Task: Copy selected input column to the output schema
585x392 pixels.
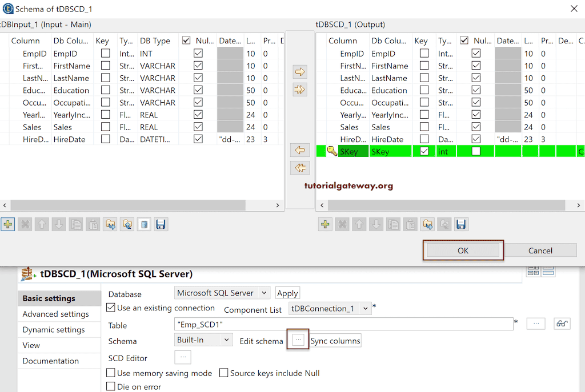Action: (x=299, y=71)
